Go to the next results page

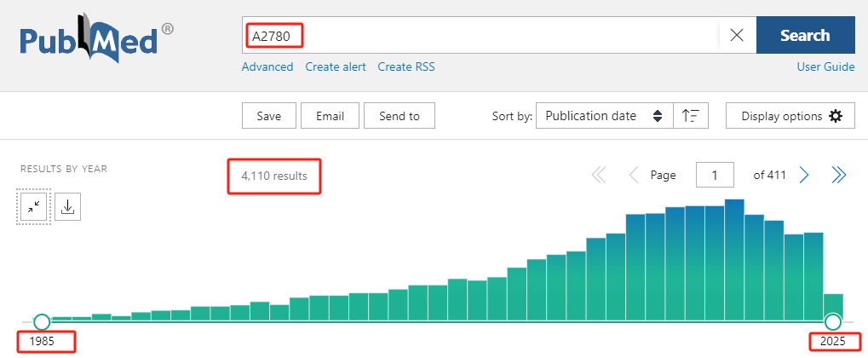(x=804, y=175)
